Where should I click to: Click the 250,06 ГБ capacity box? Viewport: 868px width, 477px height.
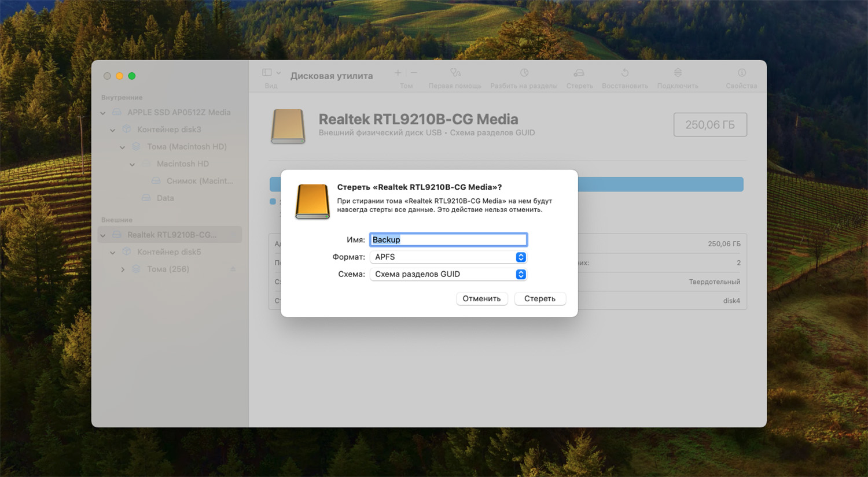coord(710,125)
